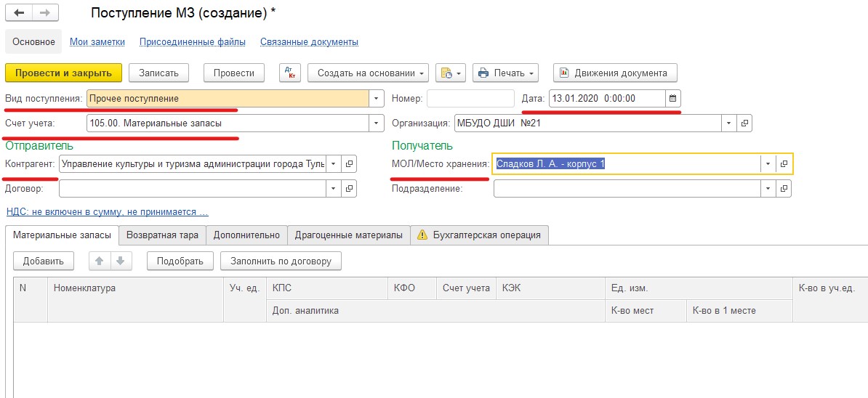Expand the Счет учета dropdown
Screen dimensions: 868x398
point(377,123)
